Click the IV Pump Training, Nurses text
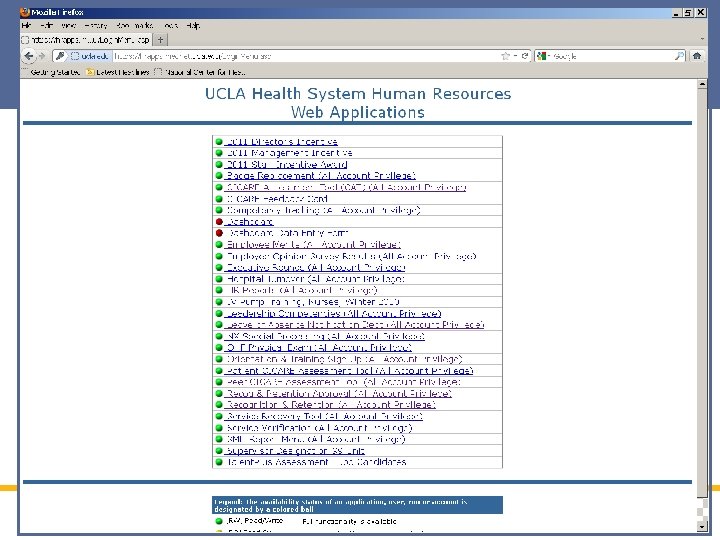Screen dimensions: 720x540 point(313,302)
